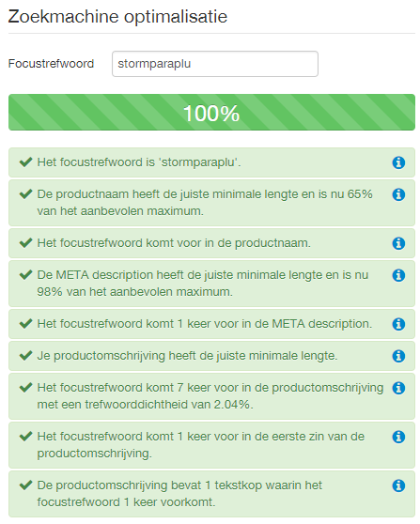Click info icon for eerste zin row
420x524 pixels.
coord(398,437)
